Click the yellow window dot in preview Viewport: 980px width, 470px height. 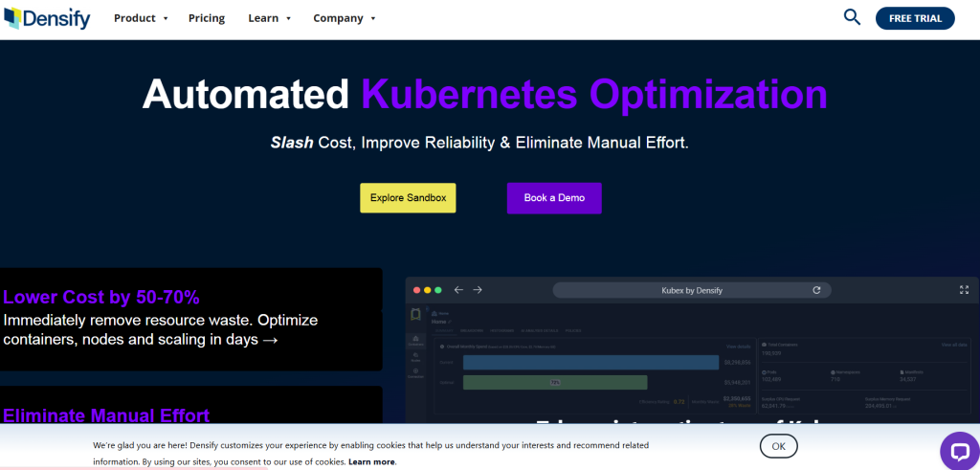[x=428, y=290]
